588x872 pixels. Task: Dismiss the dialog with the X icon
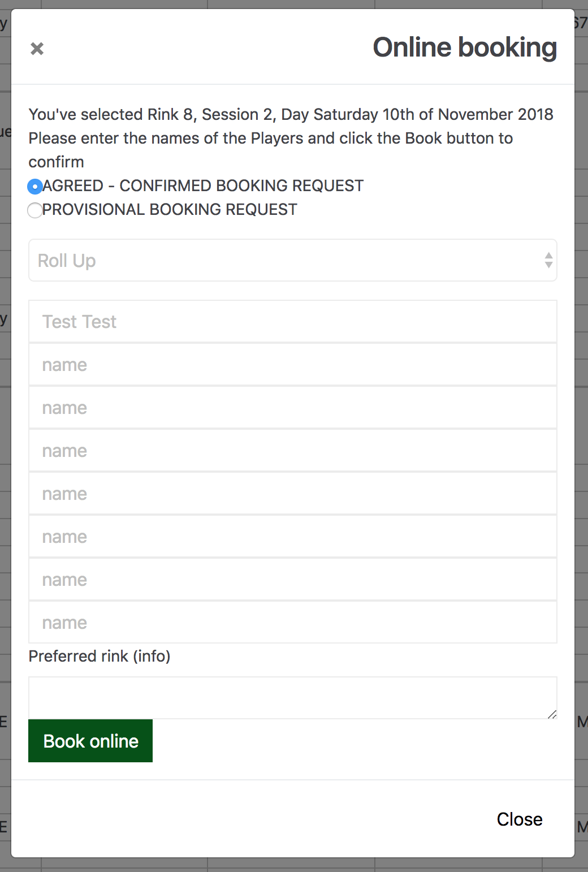click(x=37, y=49)
